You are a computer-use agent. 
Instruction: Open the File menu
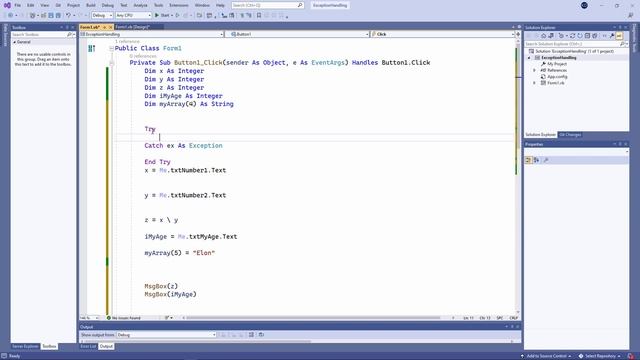point(18,5)
